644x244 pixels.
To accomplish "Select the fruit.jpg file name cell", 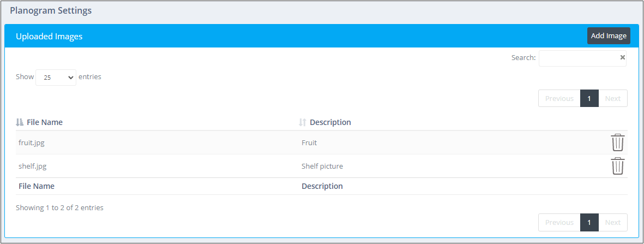I will click(157, 143).
